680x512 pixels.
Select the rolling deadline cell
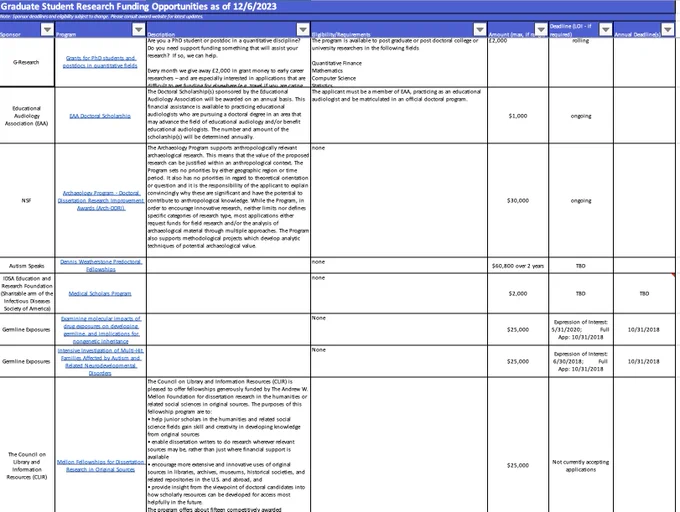pos(581,62)
